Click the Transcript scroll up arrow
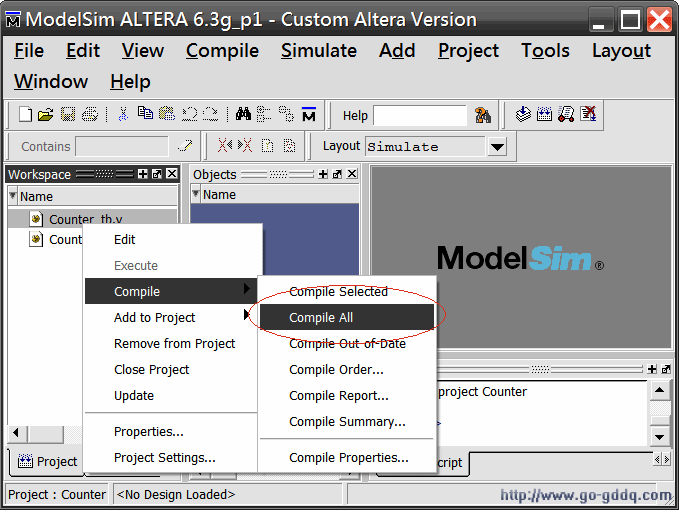This screenshot has width=680, height=510. coord(660,391)
